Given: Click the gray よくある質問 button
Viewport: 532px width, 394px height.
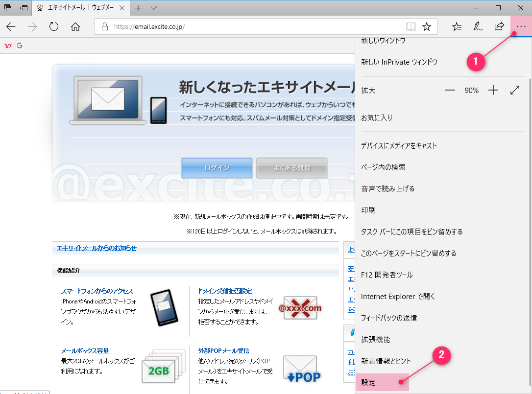Looking at the screenshot, I should click(x=292, y=168).
